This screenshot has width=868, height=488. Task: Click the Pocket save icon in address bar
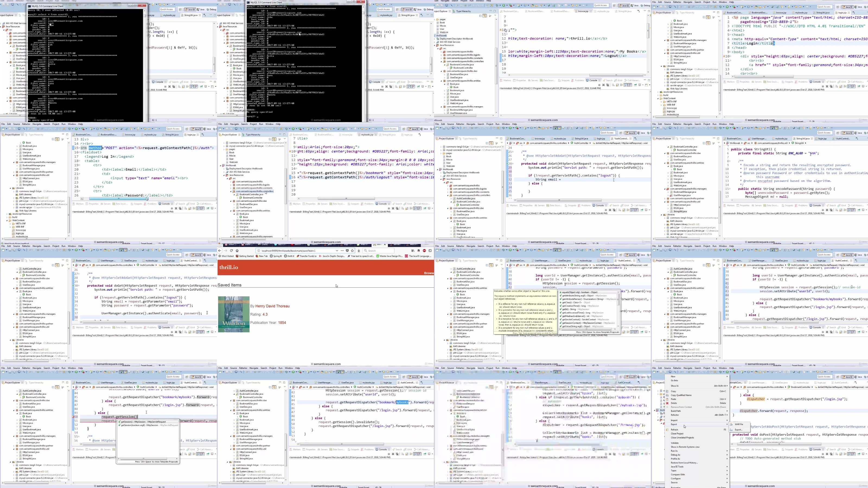click(347, 251)
